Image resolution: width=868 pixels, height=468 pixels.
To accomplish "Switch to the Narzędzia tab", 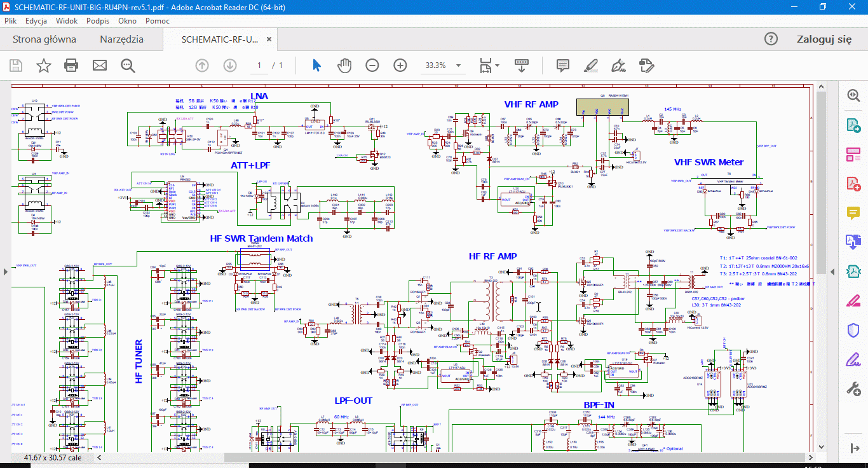I will click(121, 39).
